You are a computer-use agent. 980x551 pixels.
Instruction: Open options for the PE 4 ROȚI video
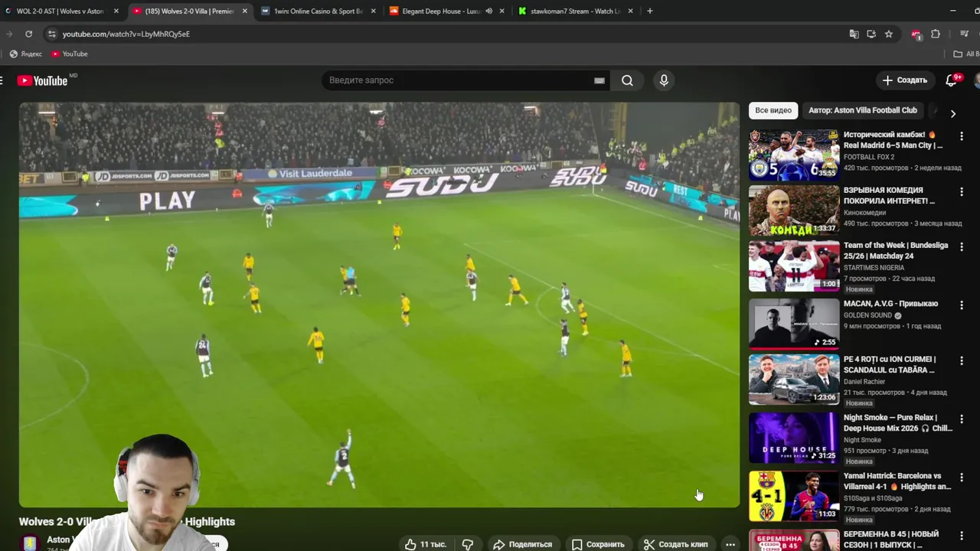pos(962,360)
